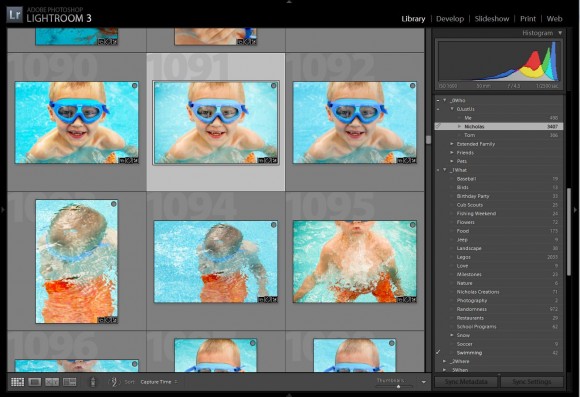Open toolbar content menu triangle
The image size is (580, 397).
click(x=424, y=382)
